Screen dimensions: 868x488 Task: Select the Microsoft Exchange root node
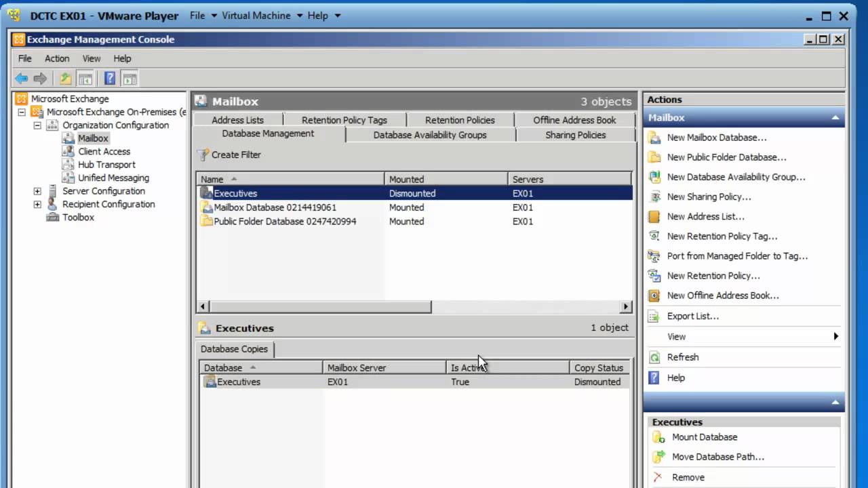(x=69, y=99)
